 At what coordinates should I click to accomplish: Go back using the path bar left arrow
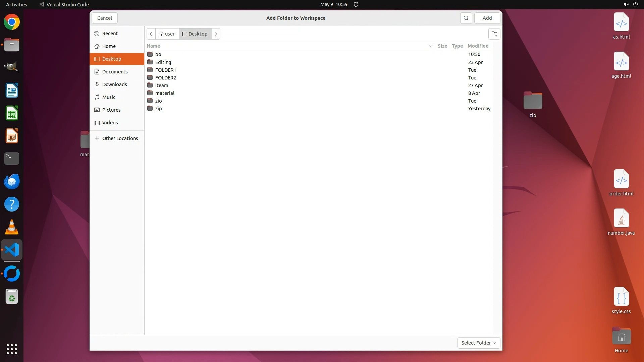coord(151,34)
